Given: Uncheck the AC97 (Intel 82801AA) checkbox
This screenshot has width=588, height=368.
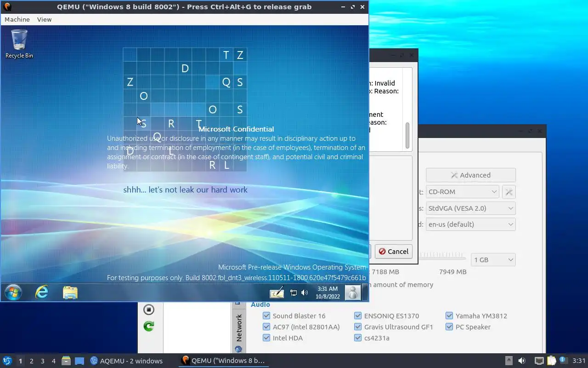Looking at the screenshot, I should [266, 327].
